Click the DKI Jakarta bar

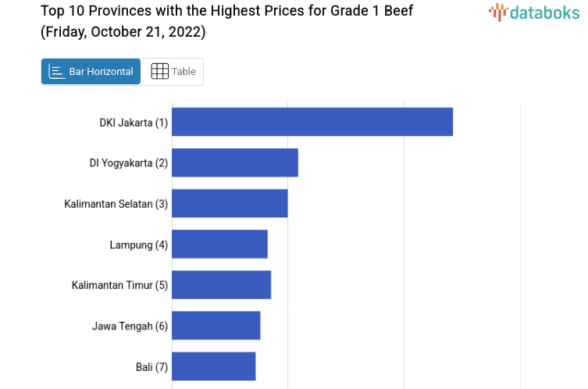point(312,122)
